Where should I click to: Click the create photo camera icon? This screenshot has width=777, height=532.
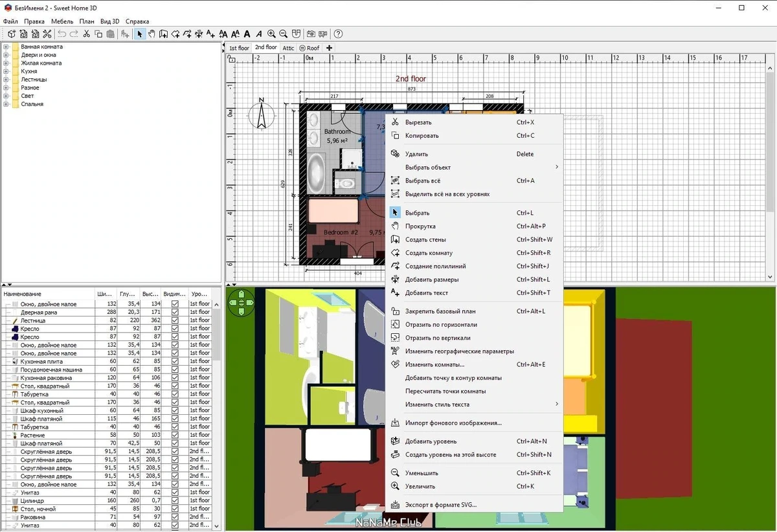pyautogui.click(x=311, y=34)
